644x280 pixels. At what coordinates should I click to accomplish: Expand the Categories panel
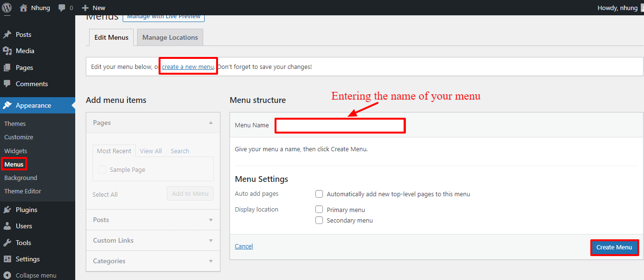tap(211, 261)
